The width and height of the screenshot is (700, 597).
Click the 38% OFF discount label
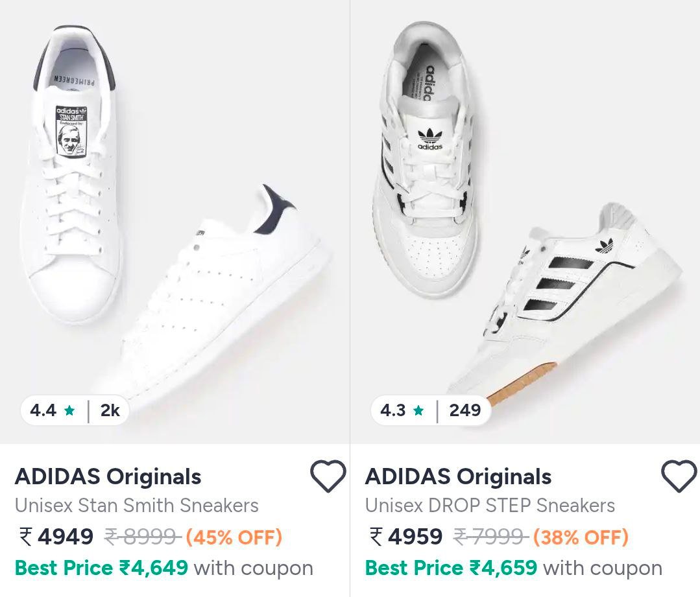point(581,537)
